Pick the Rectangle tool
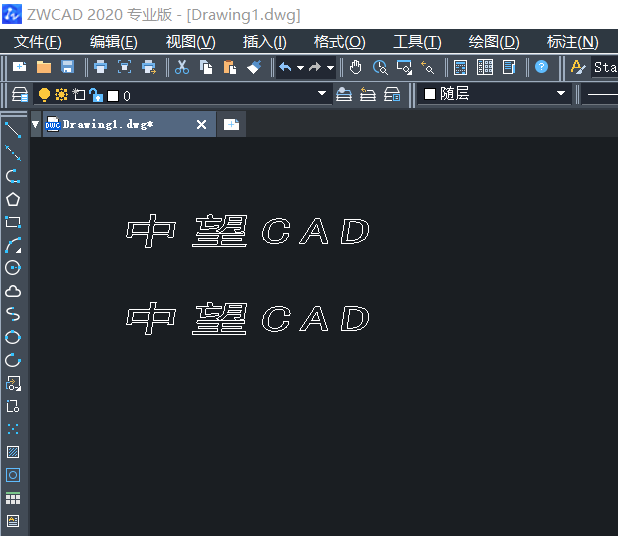 [13, 222]
